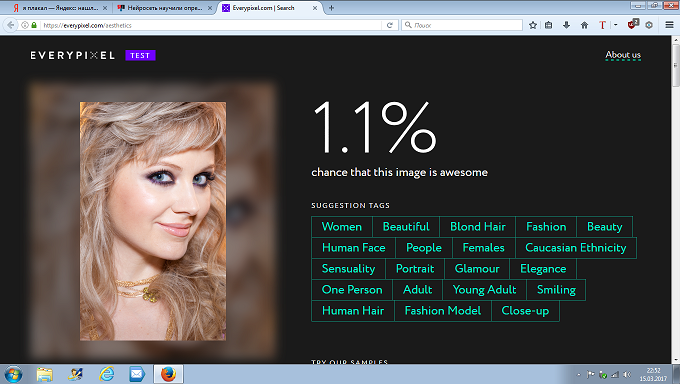Click the Action Center flag tray icon
Viewport: 680px width, 384px height.
coord(590,374)
